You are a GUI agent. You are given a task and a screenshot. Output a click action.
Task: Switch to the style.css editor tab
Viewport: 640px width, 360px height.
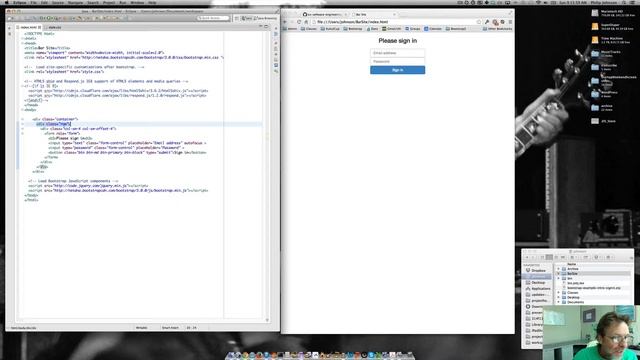55,27
